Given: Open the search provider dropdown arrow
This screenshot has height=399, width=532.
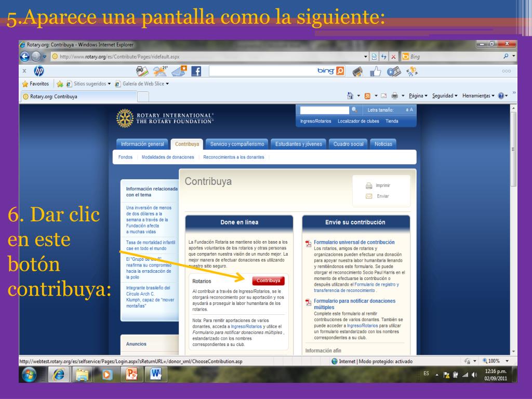Looking at the screenshot, I should (514, 56).
